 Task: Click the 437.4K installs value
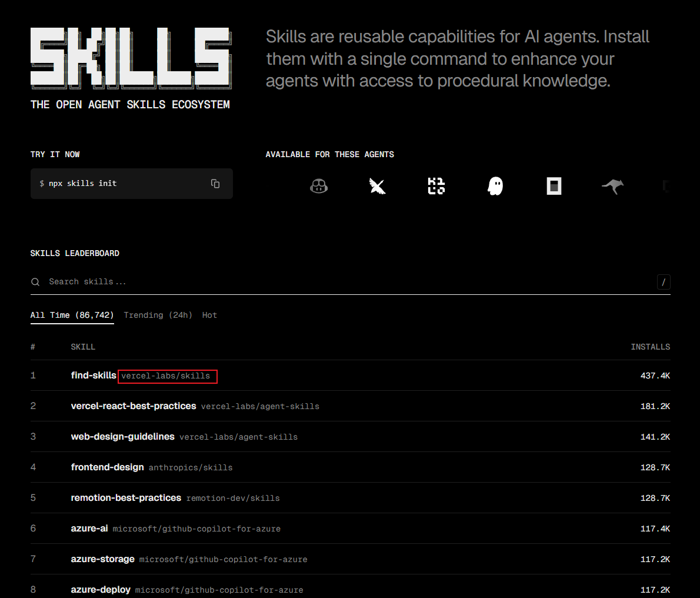655,376
